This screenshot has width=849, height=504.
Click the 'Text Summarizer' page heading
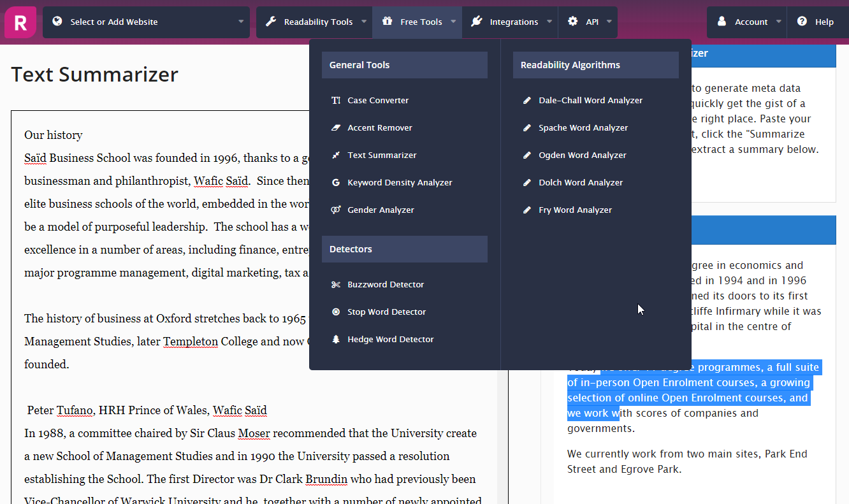[x=95, y=75]
